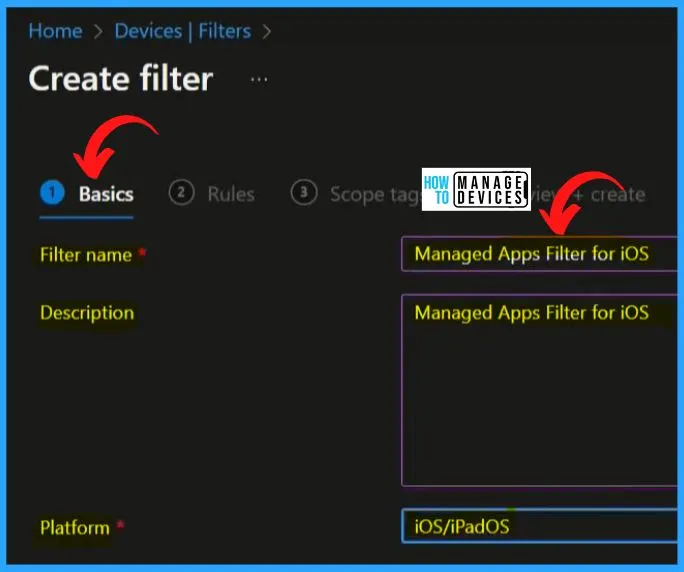Click the How To Manage Devices logo
Screen dimensions: 684x572
tap(476, 188)
